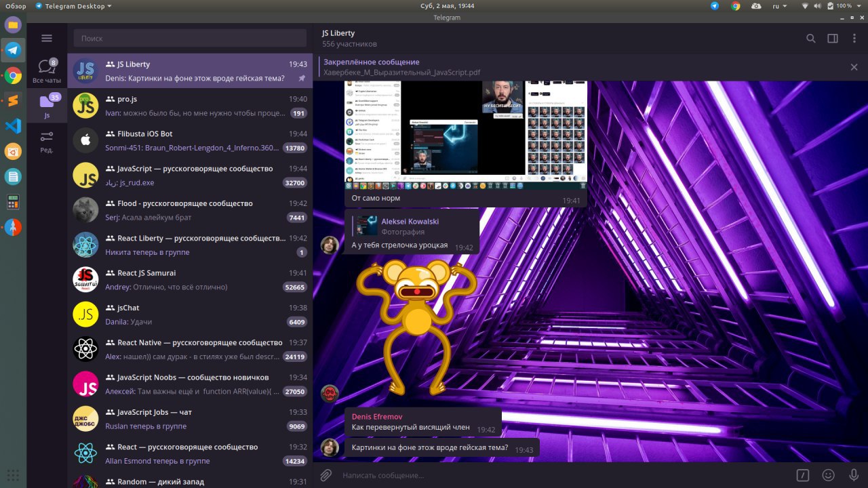Click Denis Efremov's sender name
The height and width of the screenshot is (488, 868).
tap(376, 416)
